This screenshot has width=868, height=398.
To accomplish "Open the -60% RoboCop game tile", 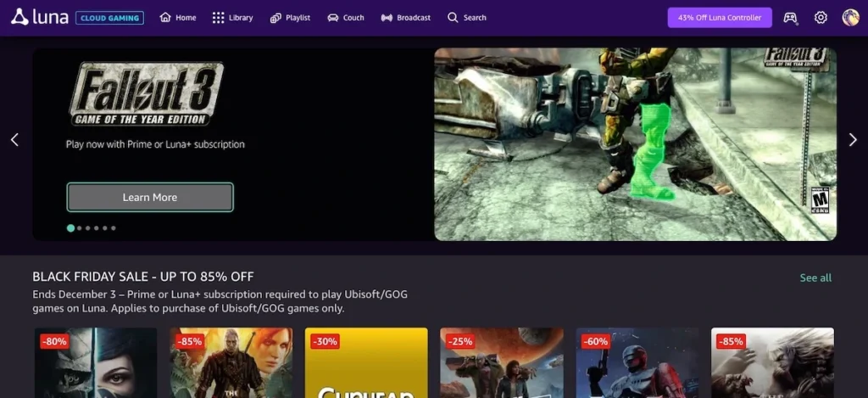I will point(637,362).
